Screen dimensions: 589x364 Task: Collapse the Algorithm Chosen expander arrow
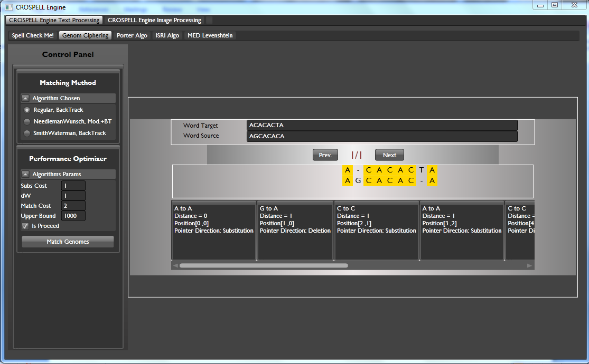(x=25, y=98)
